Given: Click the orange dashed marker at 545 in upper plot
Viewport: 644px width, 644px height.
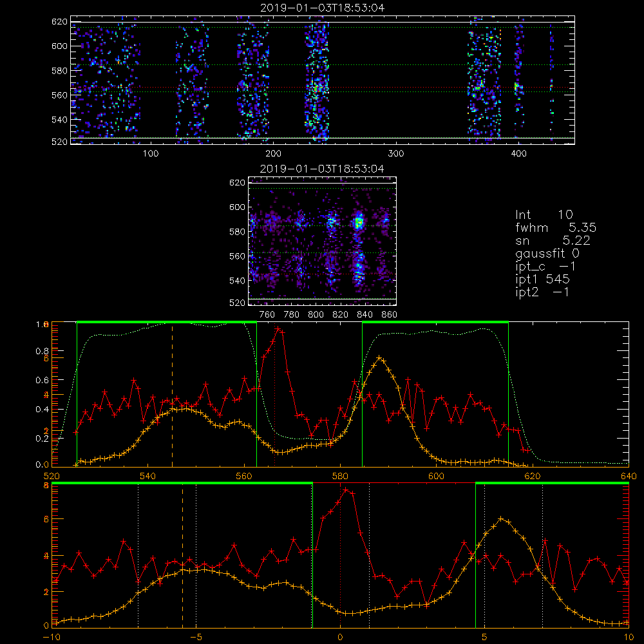Looking at the screenshot, I should tap(172, 396).
